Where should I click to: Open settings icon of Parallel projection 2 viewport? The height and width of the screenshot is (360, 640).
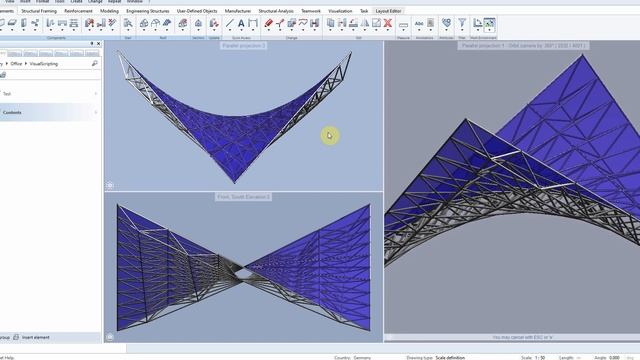click(x=109, y=185)
